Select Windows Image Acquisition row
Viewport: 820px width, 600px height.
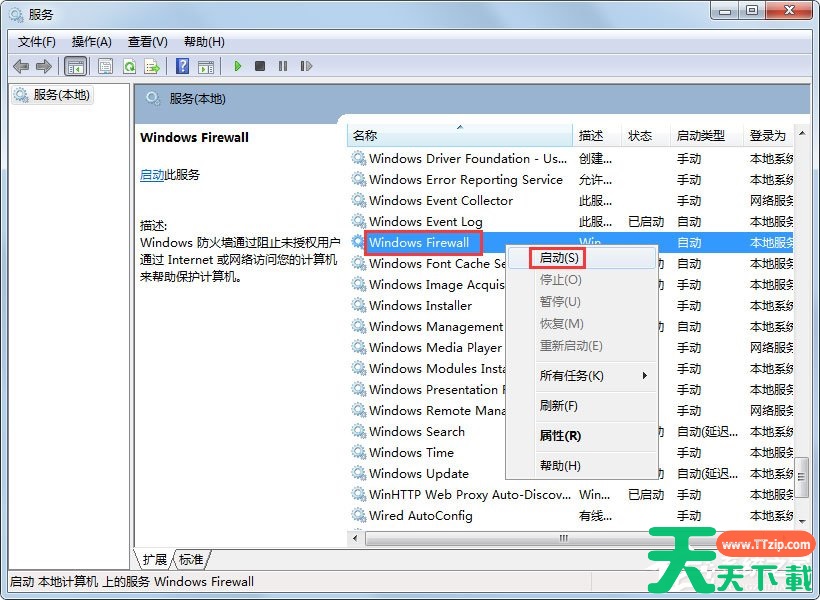pos(428,285)
